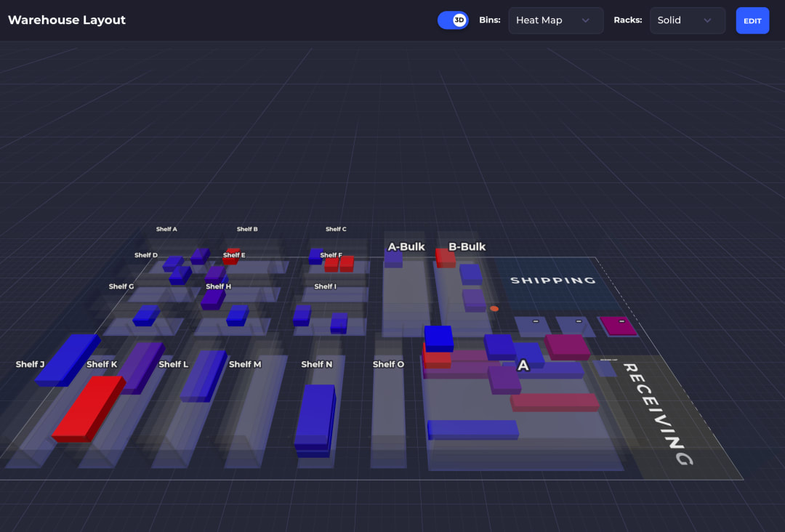Click the red bin at B-Bulk top
Screen dimensions: 785x532
tap(445, 258)
